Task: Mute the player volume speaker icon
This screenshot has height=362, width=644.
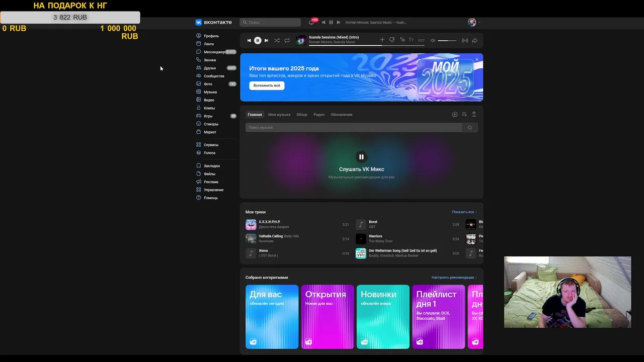Action: point(433,40)
